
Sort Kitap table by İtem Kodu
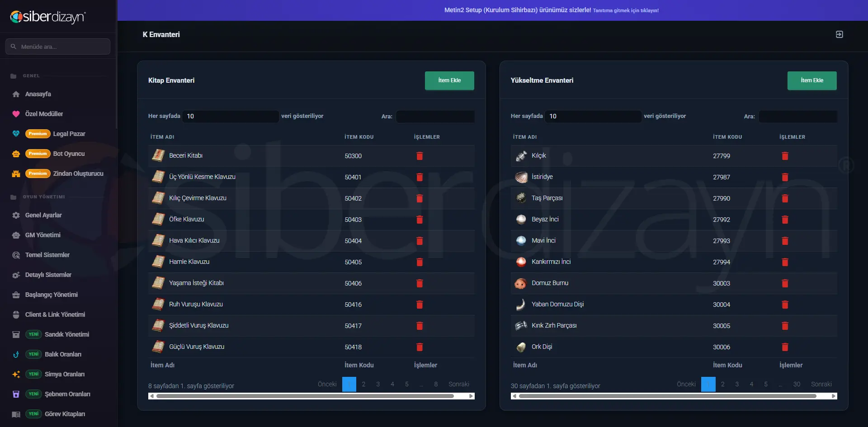click(359, 137)
